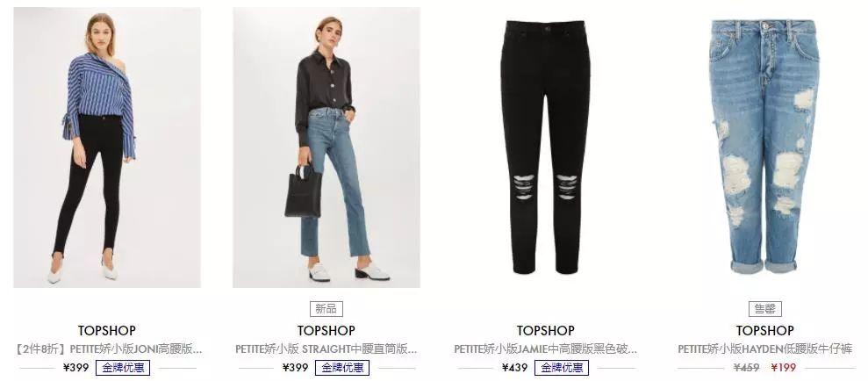Open the PETITE HAYDEN low-waist jeans title
The image size is (868, 381).
pyautogui.click(x=765, y=349)
